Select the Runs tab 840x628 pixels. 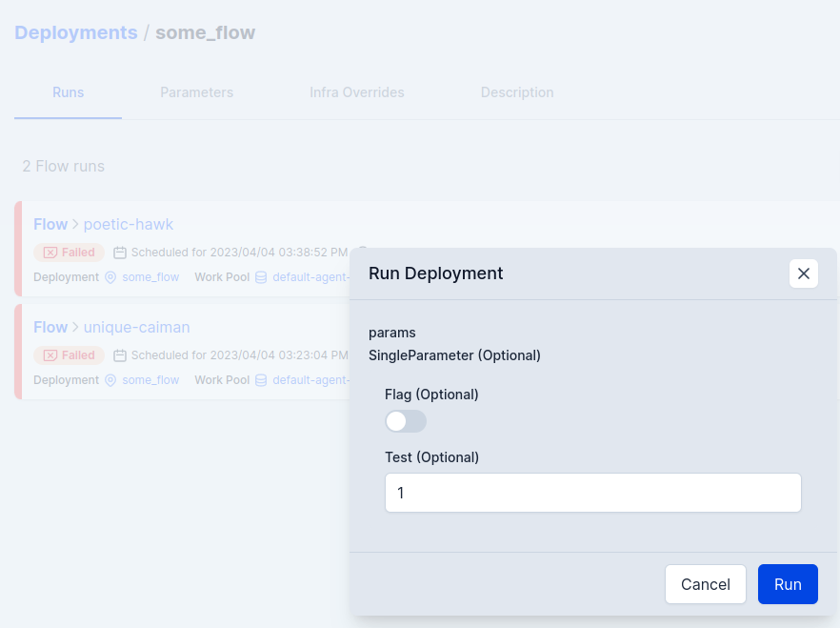[68, 92]
